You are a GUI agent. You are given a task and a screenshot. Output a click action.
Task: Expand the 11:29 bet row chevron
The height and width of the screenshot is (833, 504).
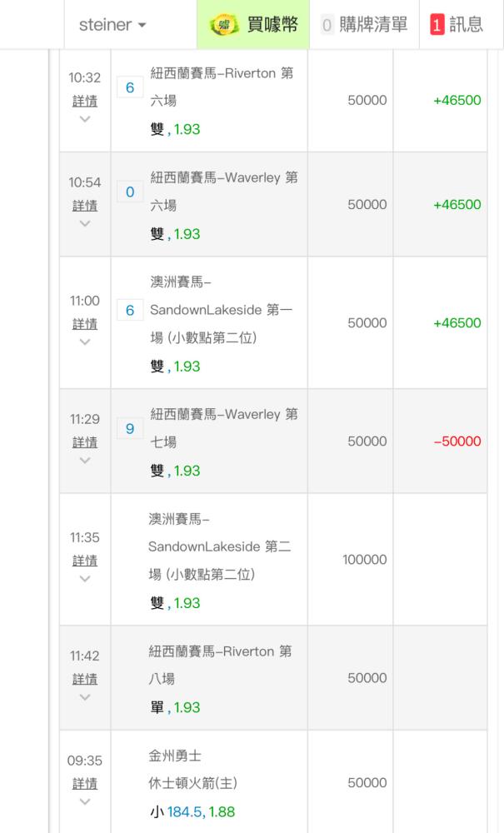click(85, 461)
